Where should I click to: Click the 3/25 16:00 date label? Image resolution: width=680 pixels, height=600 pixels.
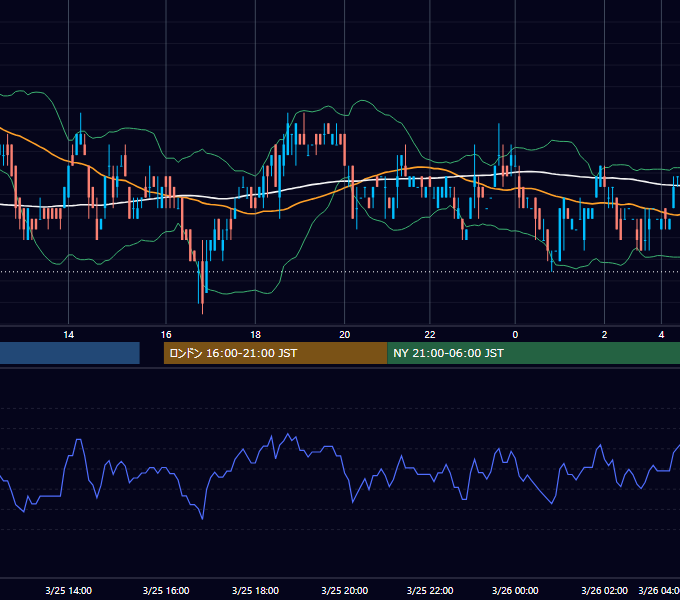click(166, 590)
